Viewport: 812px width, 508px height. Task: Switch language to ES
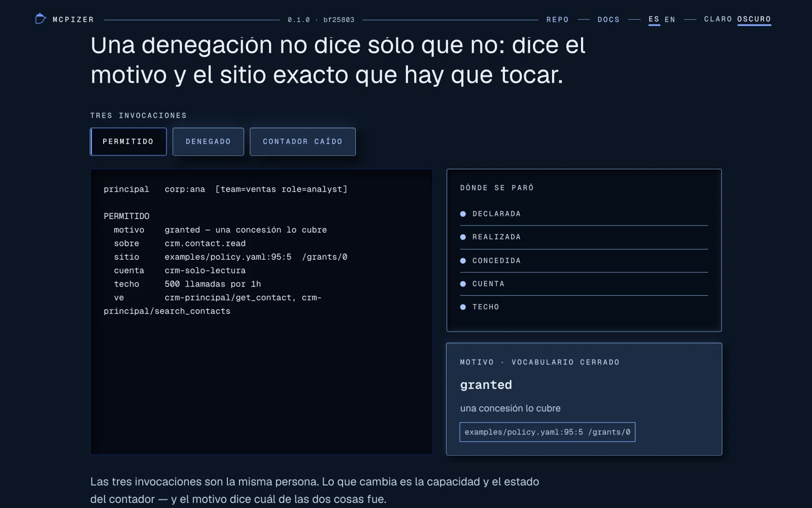pyautogui.click(x=654, y=19)
